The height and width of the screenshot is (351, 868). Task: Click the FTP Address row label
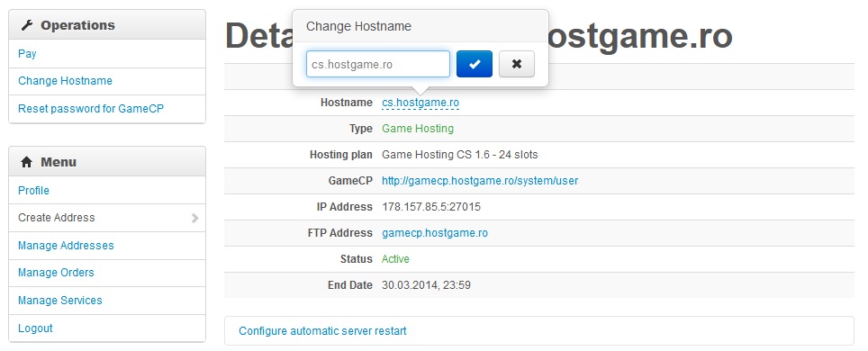[339, 232]
